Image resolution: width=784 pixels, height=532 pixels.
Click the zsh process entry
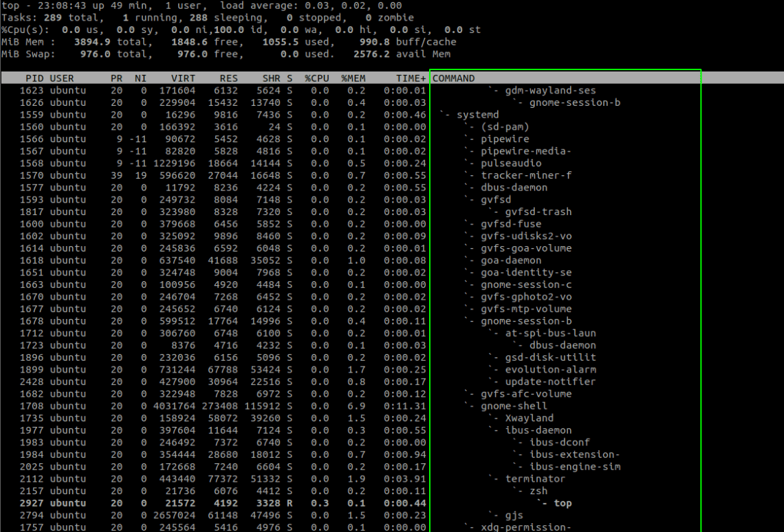coord(538,491)
